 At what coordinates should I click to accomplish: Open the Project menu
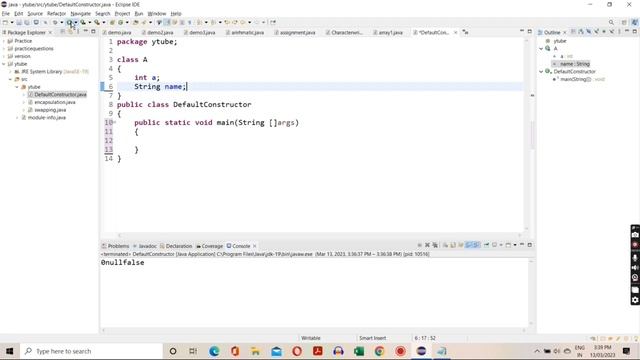click(122, 13)
